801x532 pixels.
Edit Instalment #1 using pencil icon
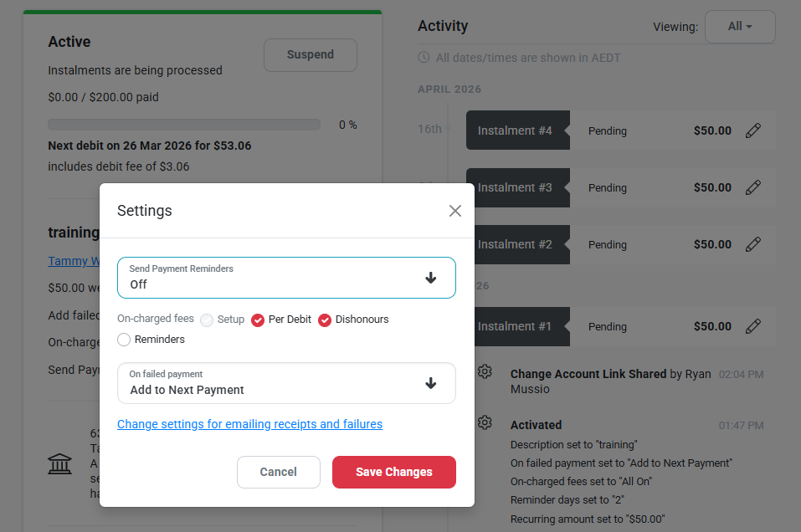[753, 326]
